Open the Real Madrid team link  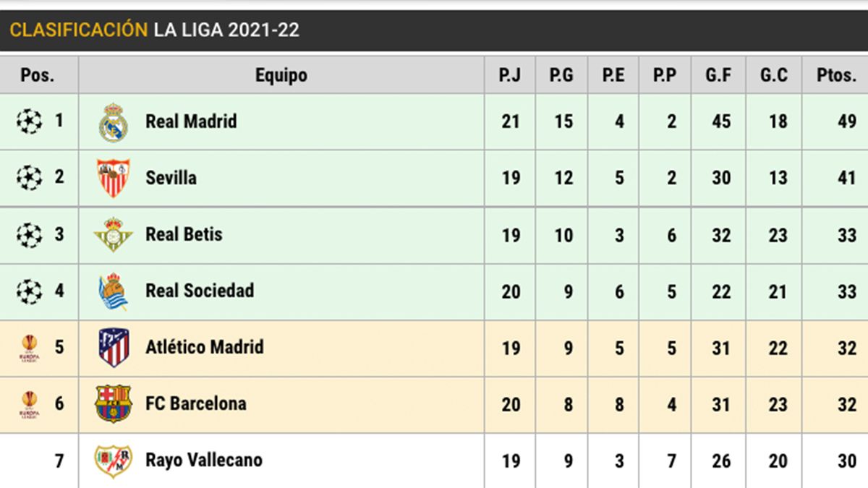191,121
